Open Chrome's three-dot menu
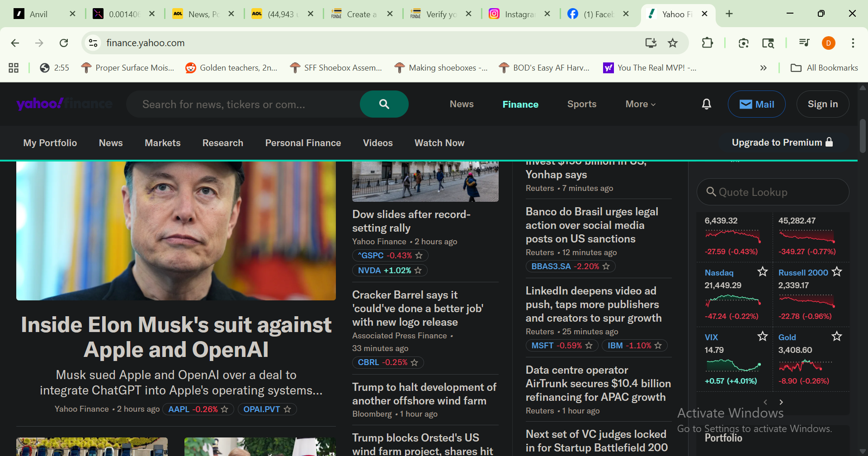This screenshot has height=456, width=868. pos(853,43)
